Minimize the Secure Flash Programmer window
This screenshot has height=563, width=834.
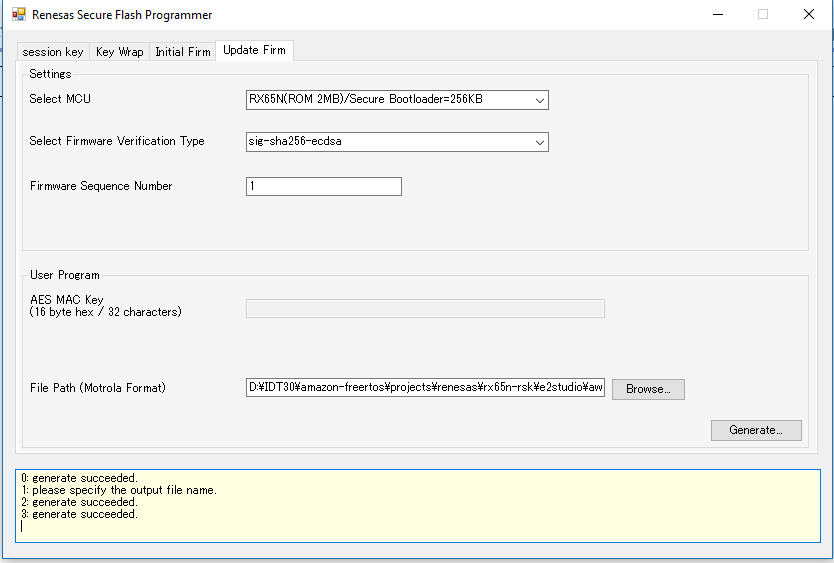tap(717, 15)
